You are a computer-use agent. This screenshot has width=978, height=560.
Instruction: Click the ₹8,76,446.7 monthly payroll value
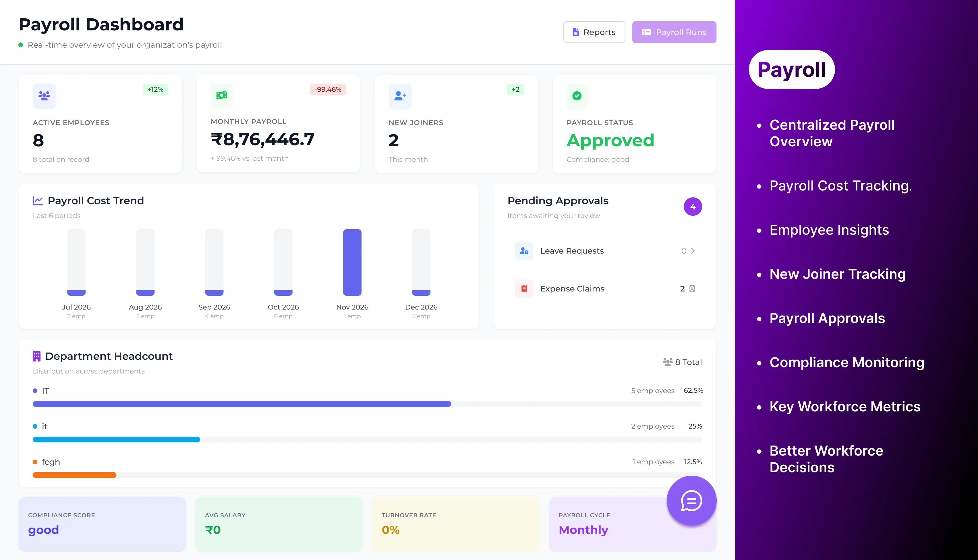263,139
